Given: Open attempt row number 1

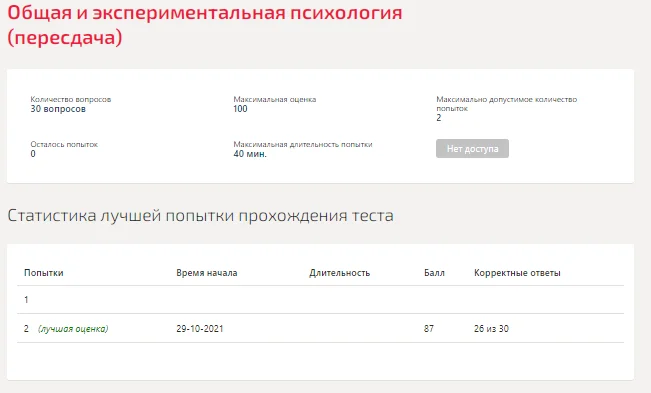Looking at the screenshot, I should click(321, 300).
